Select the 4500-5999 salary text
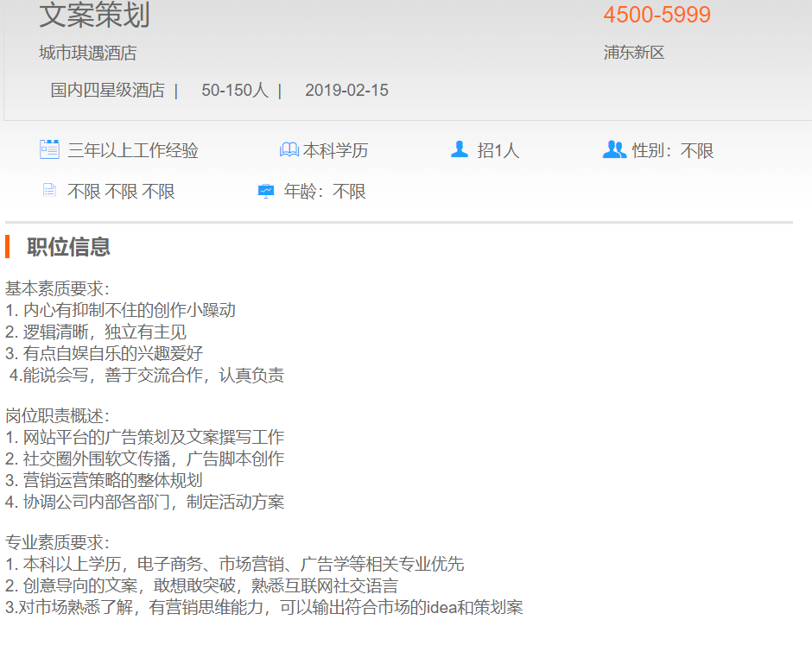 click(x=657, y=15)
